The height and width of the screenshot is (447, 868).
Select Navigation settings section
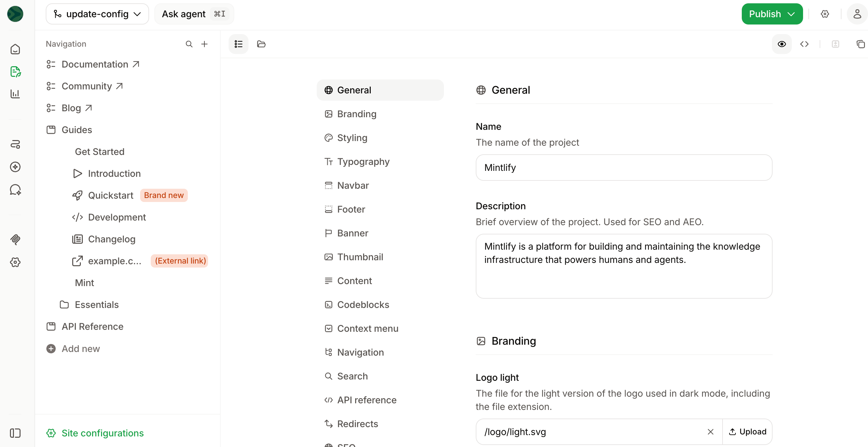(x=380, y=352)
